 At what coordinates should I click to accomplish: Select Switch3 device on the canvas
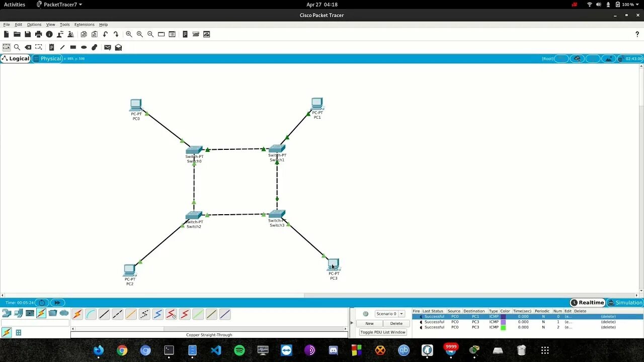(277, 214)
